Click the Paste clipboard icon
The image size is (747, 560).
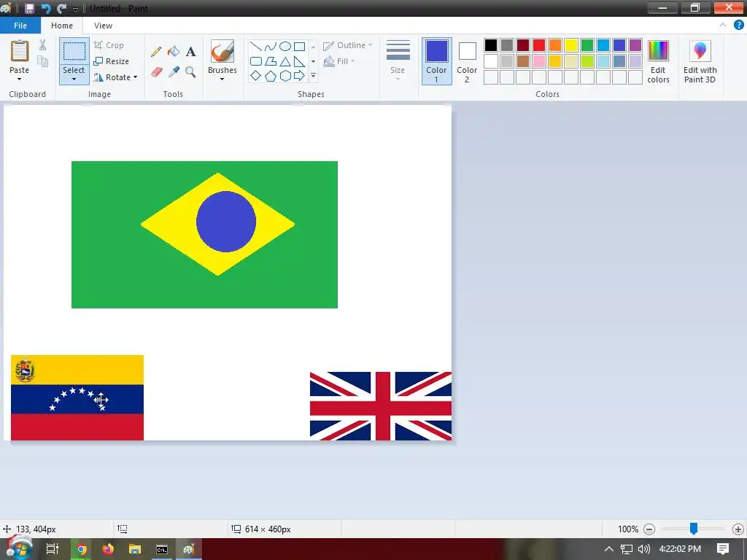click(x=20, y=51)
